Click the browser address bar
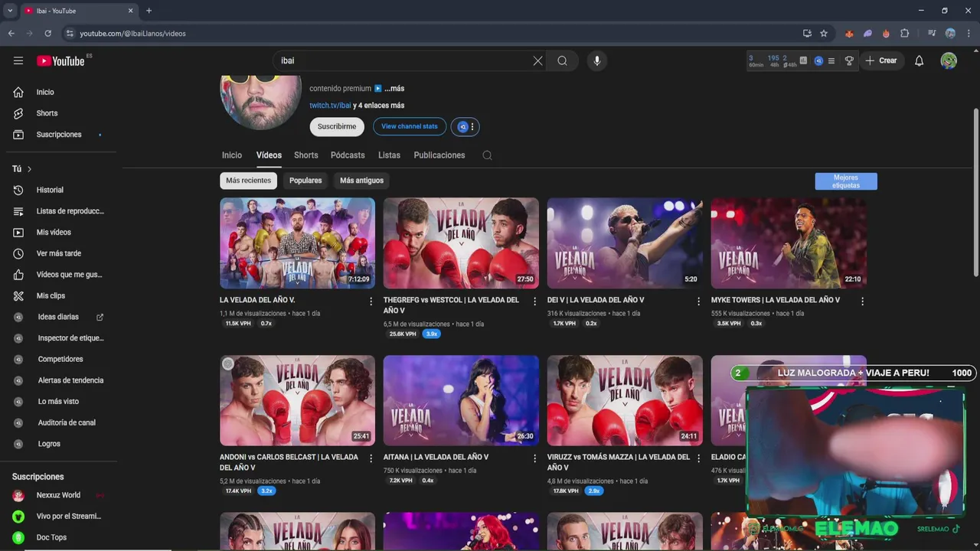This screenshot has height=551, width=980. (429, 34)
